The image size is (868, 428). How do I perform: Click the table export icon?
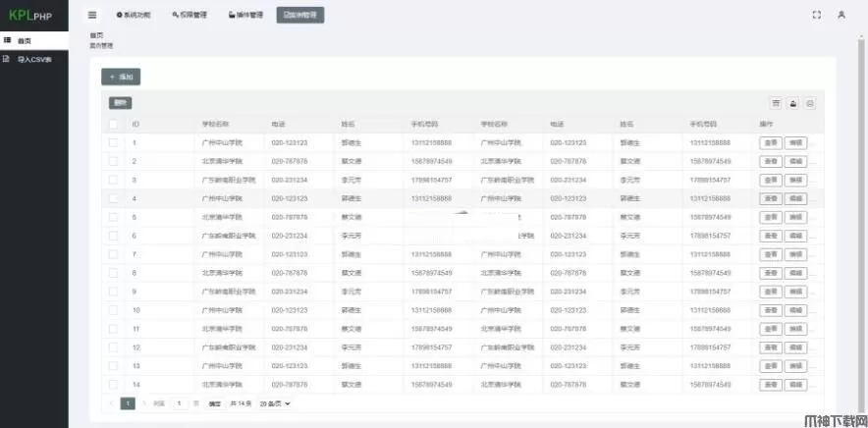793,103
